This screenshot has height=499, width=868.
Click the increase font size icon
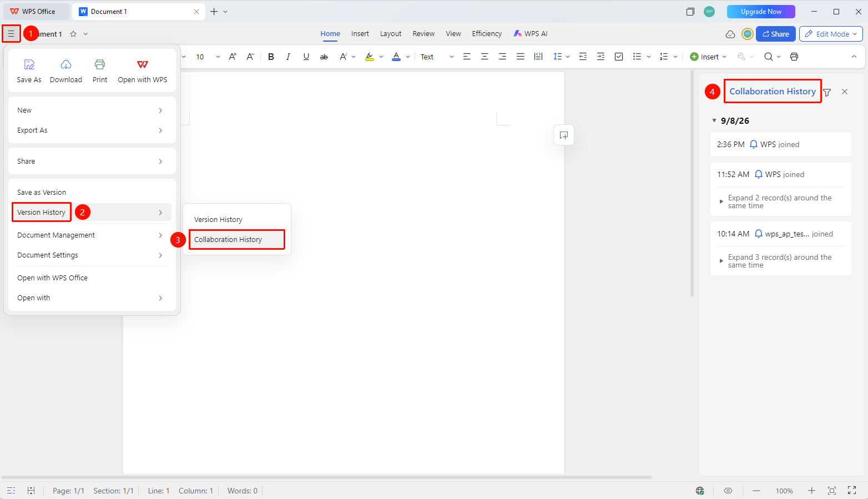click(x=233, y=57)
